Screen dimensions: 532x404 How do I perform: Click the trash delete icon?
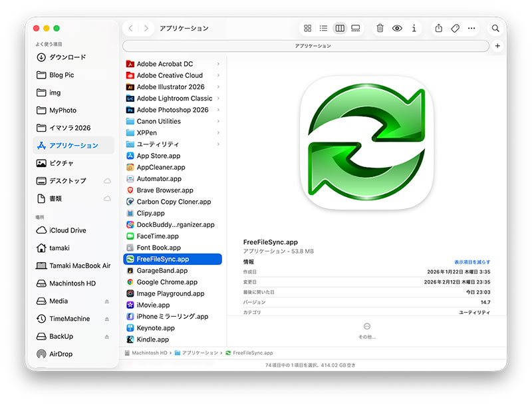tap(380, 29)
